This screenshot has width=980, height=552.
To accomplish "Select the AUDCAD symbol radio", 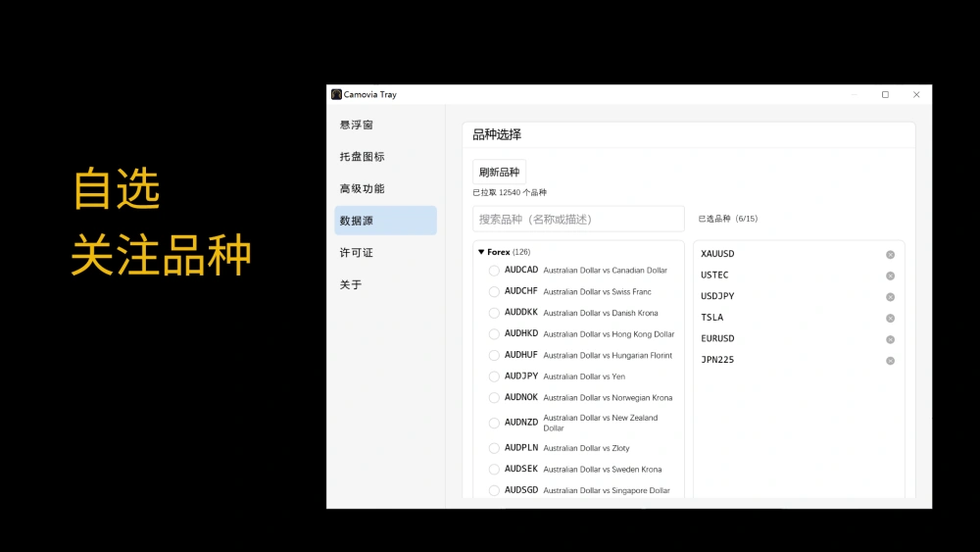I will point(494,271).
